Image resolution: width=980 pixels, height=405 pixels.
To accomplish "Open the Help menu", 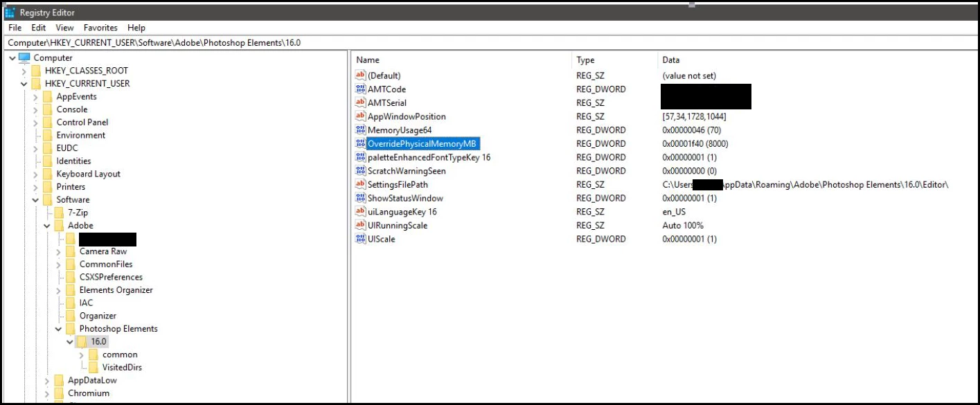I will click(136, 28).
